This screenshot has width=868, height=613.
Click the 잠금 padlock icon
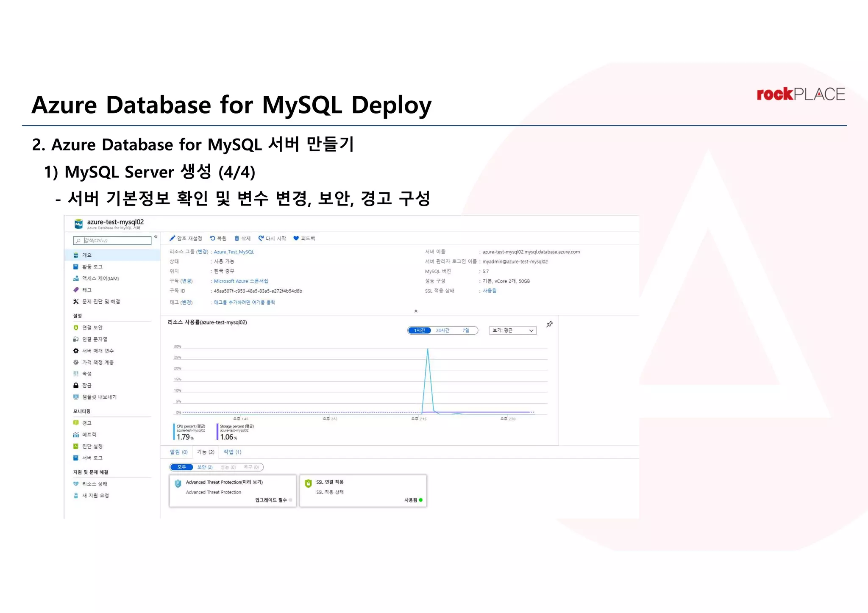point(76,385)
